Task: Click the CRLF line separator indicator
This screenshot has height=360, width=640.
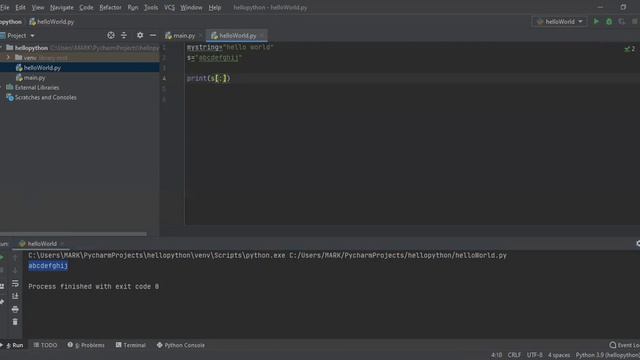Action: coord(514,355)
